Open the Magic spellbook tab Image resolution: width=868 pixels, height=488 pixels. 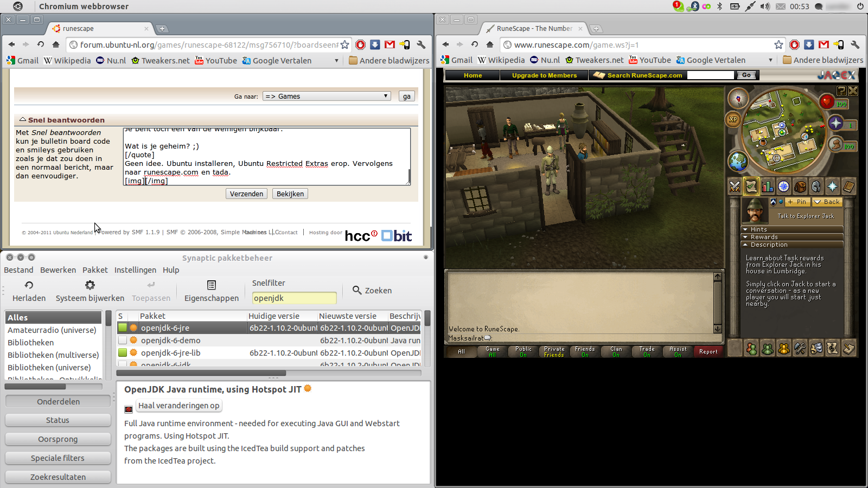(x=848, y=187)
